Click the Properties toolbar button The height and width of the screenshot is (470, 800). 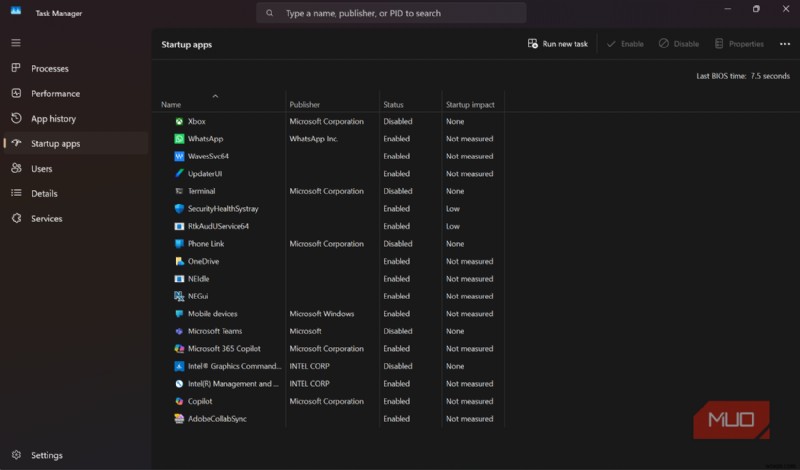pyautogui.click(x=739, y=44)
